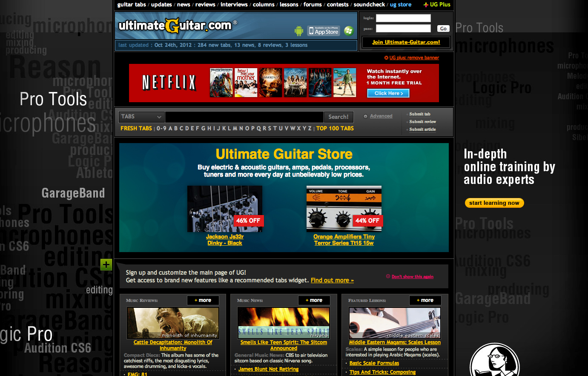Open the Windows Phone app icon
The height and width of the screenshot is (376, 588).
349,31
